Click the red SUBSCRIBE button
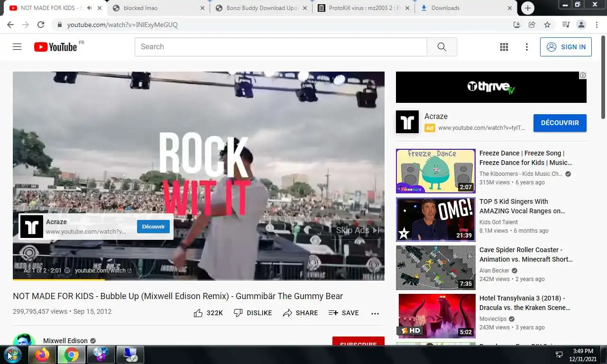607x364 pixels. [358, 341]
